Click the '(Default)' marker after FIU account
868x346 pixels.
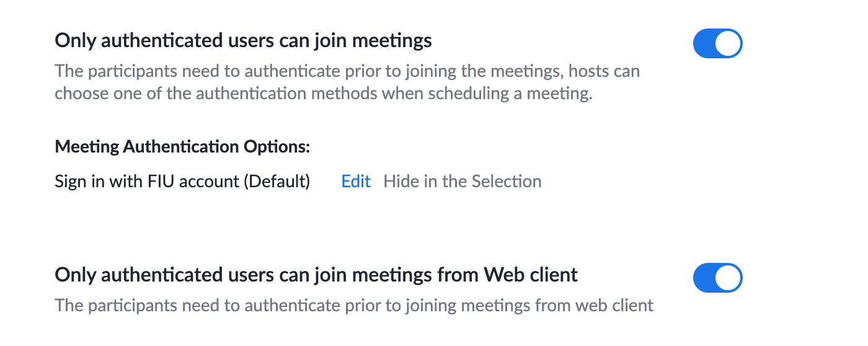pyautogui.click(x=277, y=182)
